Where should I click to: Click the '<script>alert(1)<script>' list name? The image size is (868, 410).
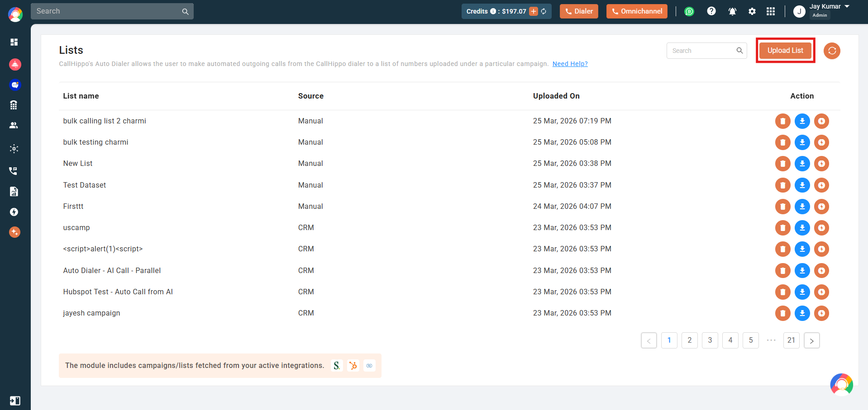(103, 249)
